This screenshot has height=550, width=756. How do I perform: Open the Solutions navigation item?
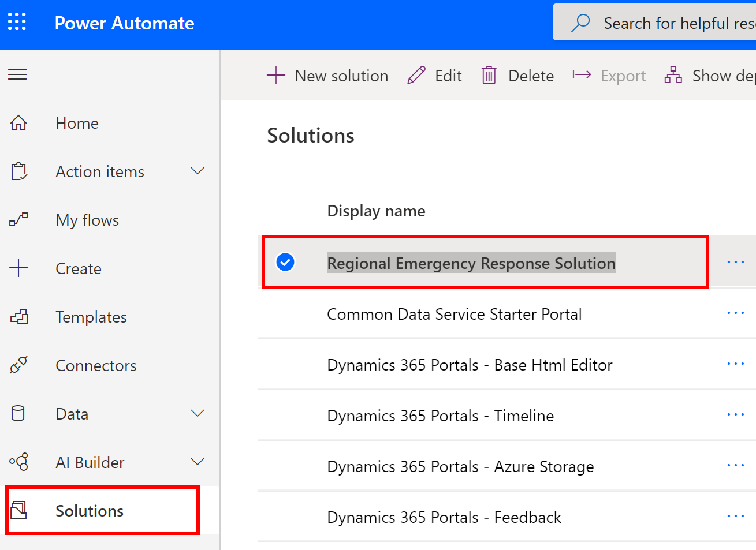(x=90, y=511)
